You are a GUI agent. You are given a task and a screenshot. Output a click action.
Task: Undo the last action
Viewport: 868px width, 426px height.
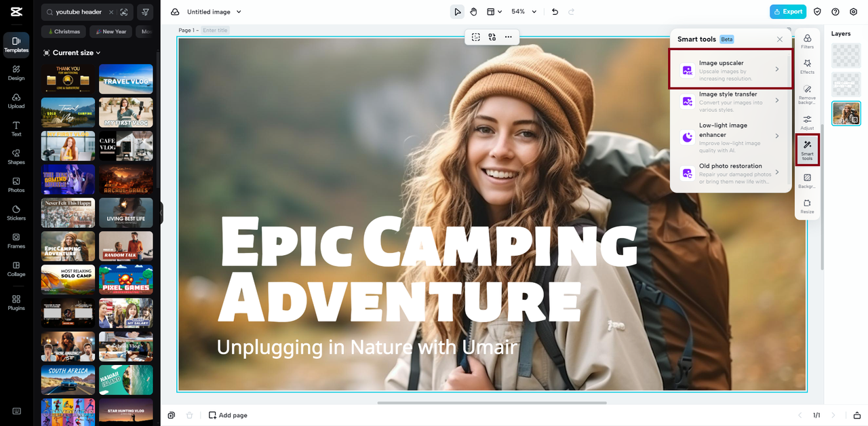click(555, 12)
